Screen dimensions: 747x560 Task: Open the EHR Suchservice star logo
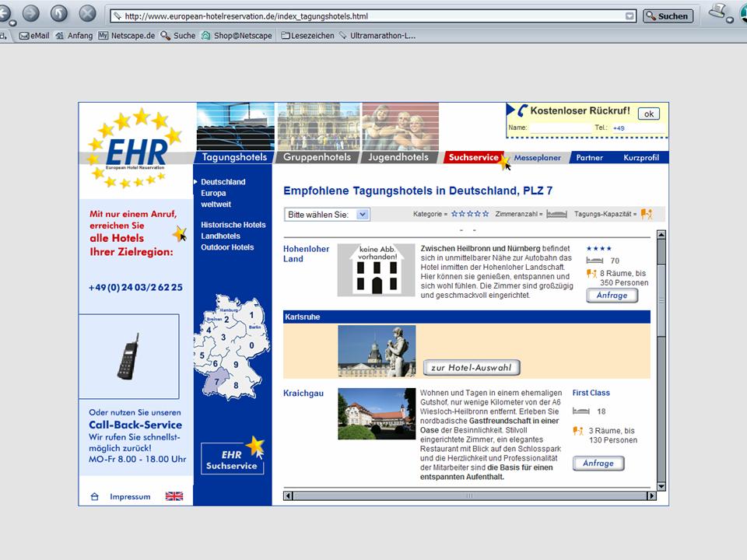[x=232, y=456]
